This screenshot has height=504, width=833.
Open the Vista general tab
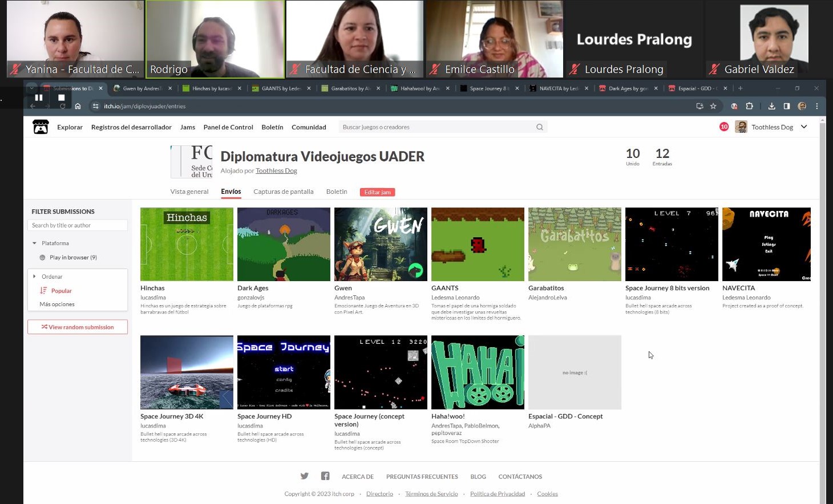coord(189,192)
